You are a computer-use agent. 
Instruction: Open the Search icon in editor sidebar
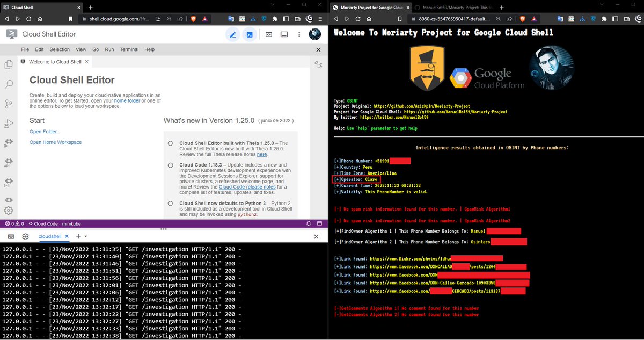9,84
